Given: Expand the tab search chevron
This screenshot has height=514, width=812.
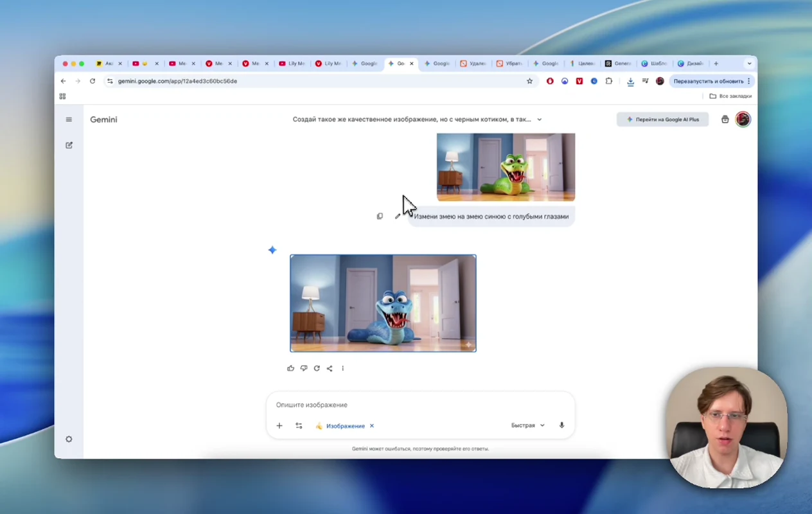Looking at the screenshot, I should (x=749, y=64).
